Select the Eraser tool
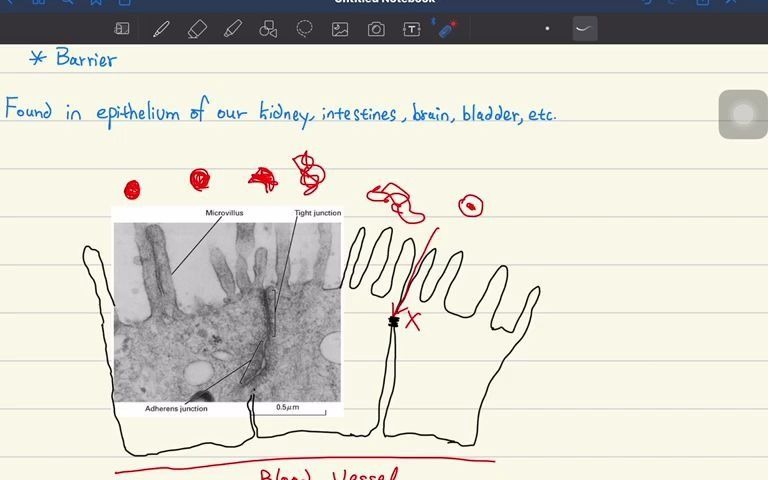The height and width of the screenshot is (480, 768). tap(197, 29)
